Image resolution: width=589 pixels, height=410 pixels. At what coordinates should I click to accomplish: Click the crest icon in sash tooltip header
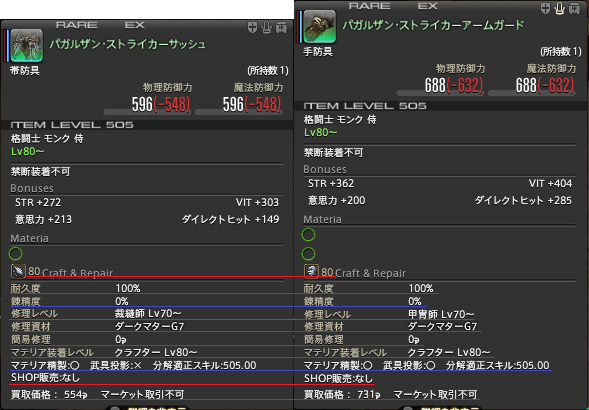click(281, 27)
